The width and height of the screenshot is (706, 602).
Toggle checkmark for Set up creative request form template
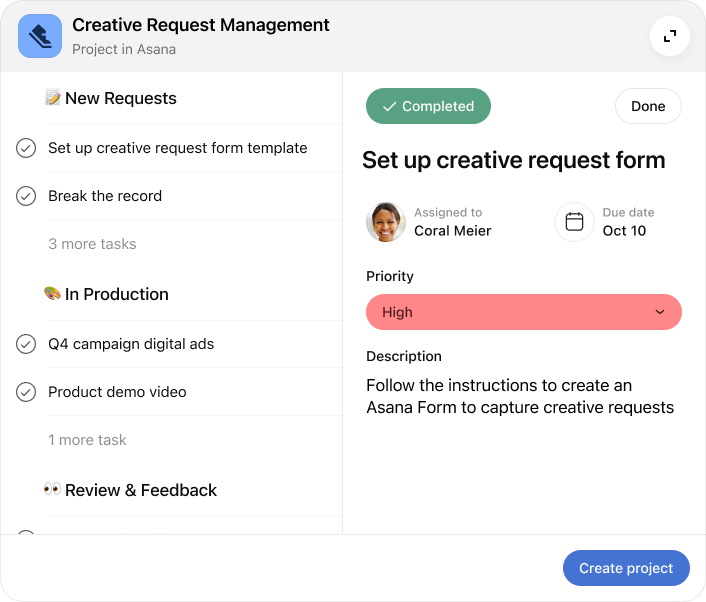tap(26, 148)
